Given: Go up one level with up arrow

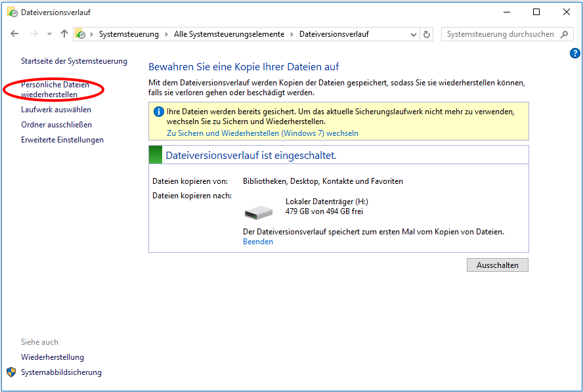Looking at the screenshot, I should click(x=64, y=34).
